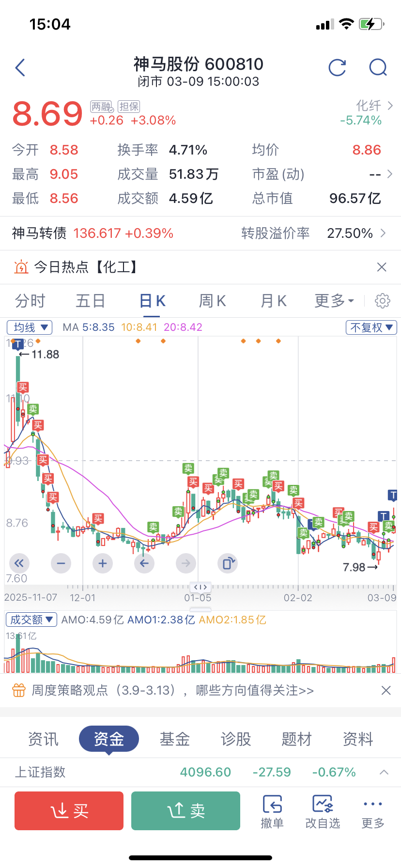
Task: Refresh the stock quote data
Action: (x=337, y=68)
